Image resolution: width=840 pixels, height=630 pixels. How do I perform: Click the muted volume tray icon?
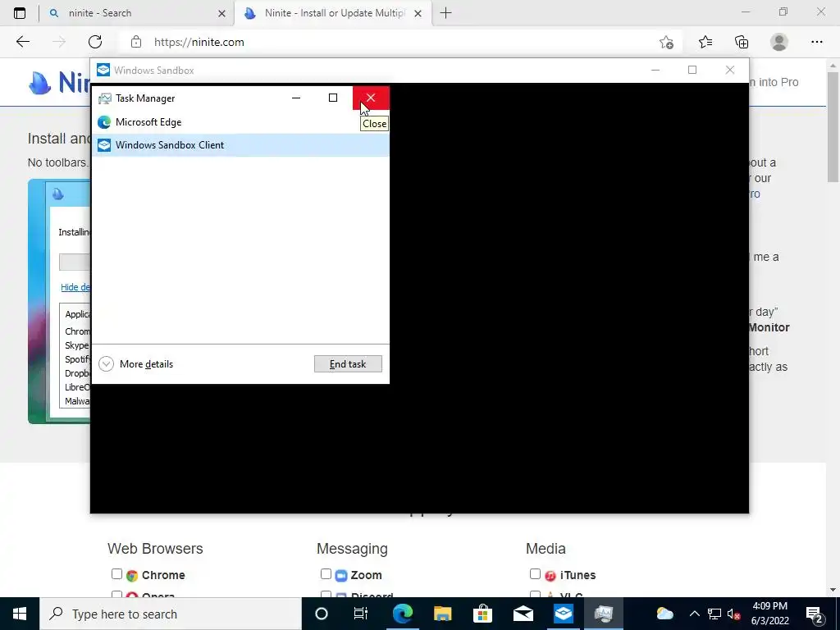tap(734, 614)
